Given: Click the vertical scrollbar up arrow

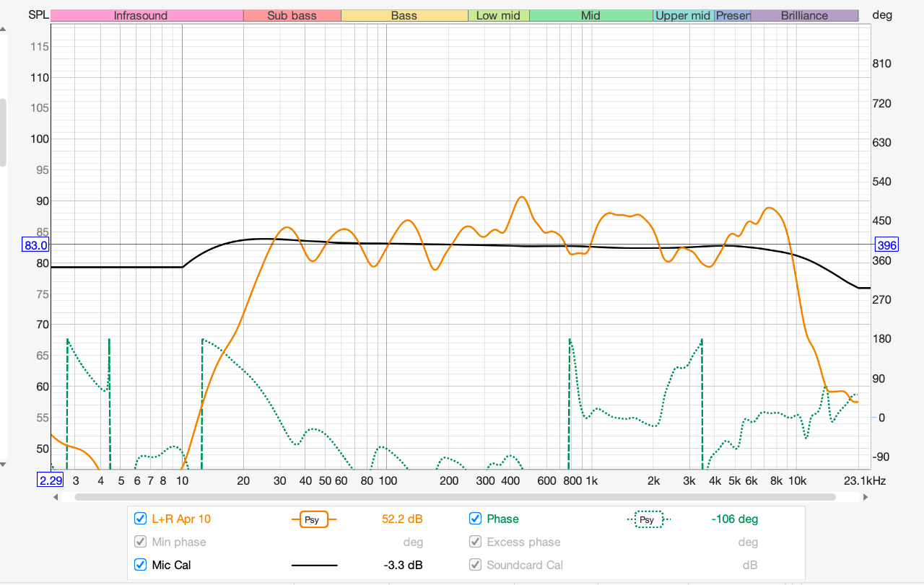Looking at the screenshot, I should point(3,30).
